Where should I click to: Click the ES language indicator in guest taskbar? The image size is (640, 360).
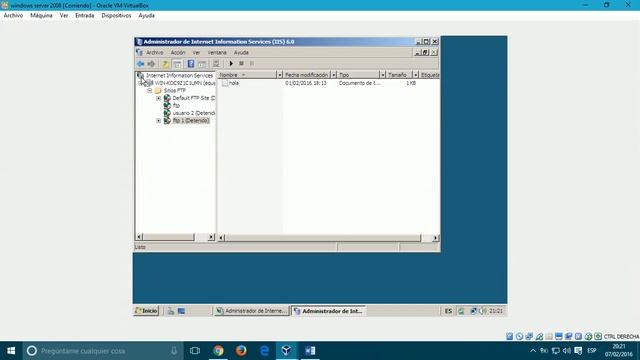pyautogui.click(x=448, y=311)
